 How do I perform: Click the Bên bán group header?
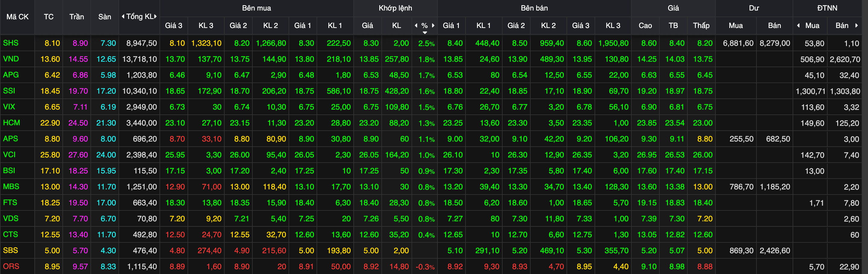point(534,8)
